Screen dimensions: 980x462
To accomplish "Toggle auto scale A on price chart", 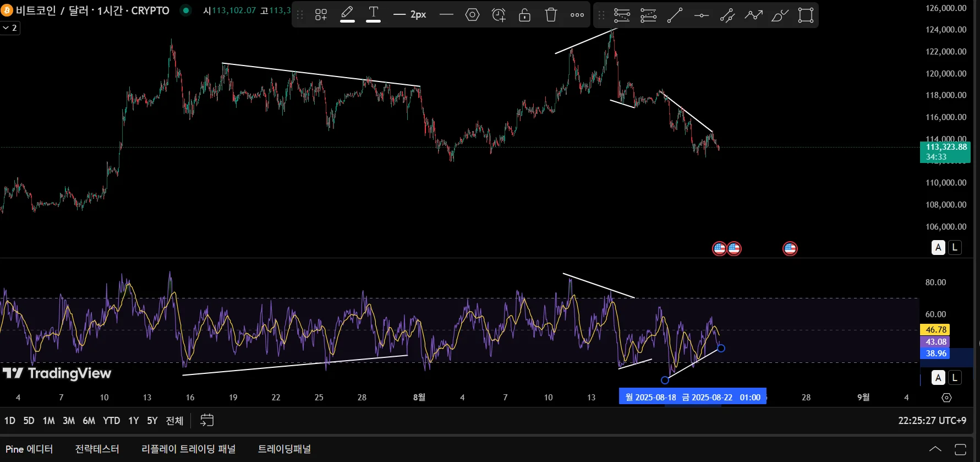I will [938, 247].
